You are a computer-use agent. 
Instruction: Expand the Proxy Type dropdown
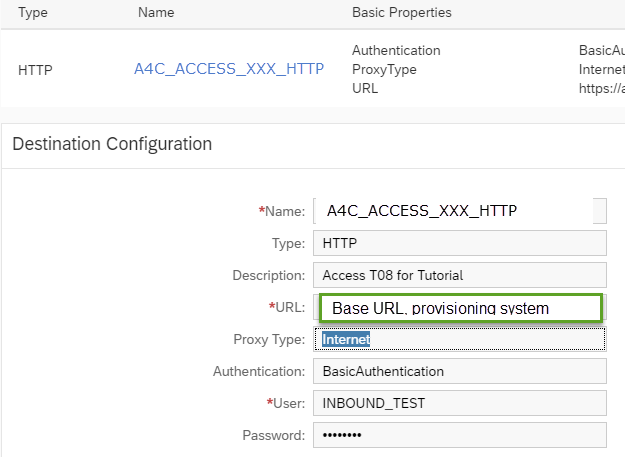tap(459, 340)
